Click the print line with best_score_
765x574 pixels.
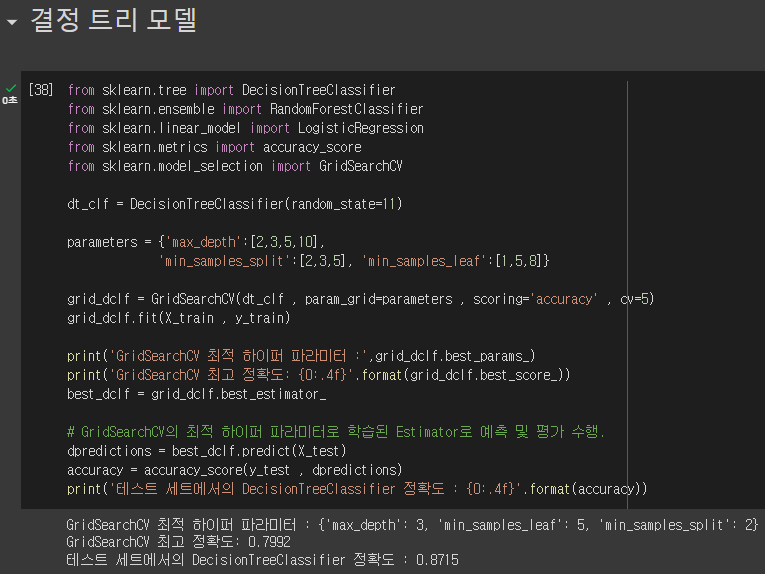pyautogui.click(x=319, y=375)
